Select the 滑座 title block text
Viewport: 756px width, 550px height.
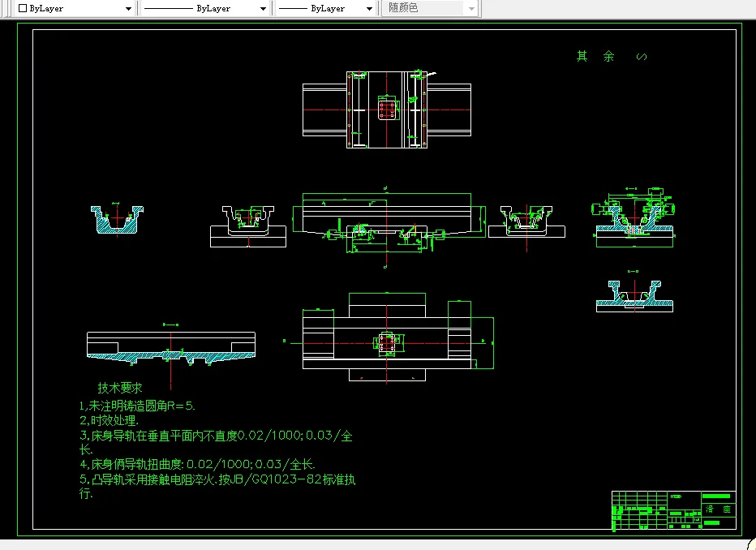[x=718, y=509]
